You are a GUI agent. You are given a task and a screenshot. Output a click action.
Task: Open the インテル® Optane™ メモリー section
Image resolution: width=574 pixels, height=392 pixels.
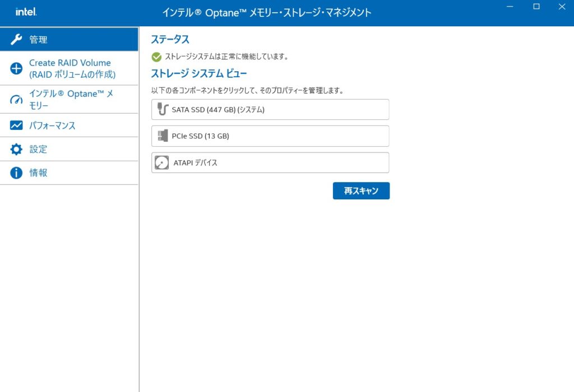69,100
